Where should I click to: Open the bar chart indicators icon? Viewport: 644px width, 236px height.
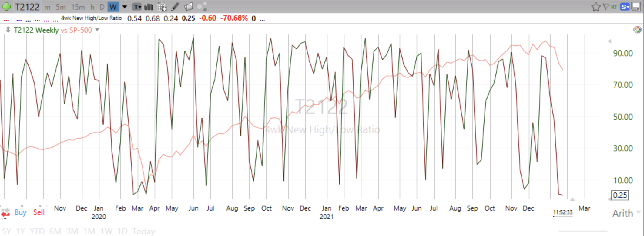coord(149,7)
